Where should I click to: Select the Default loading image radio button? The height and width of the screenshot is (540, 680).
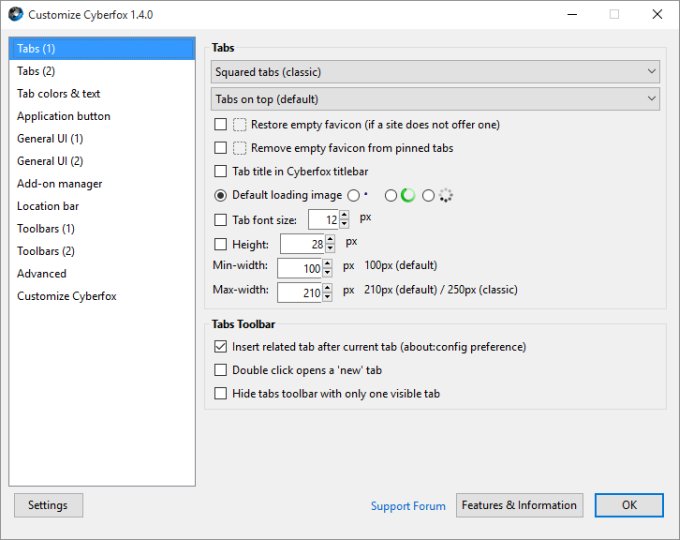(x=221, y=196)
